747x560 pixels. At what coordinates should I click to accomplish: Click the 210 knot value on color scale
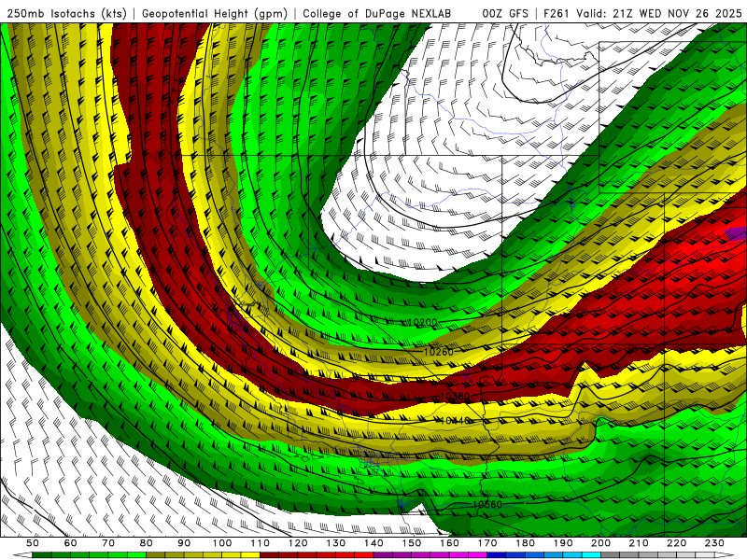click(639, 543)
